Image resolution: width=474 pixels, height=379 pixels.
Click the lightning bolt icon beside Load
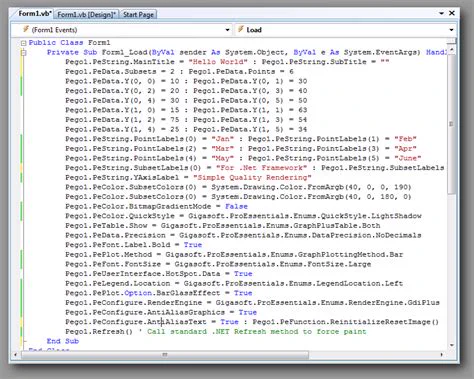240,29
